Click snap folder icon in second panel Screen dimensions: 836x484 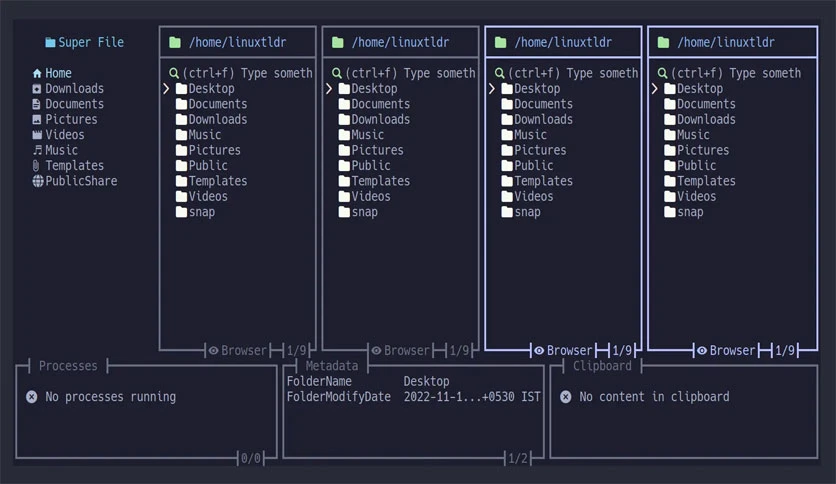tap(344, 212)
